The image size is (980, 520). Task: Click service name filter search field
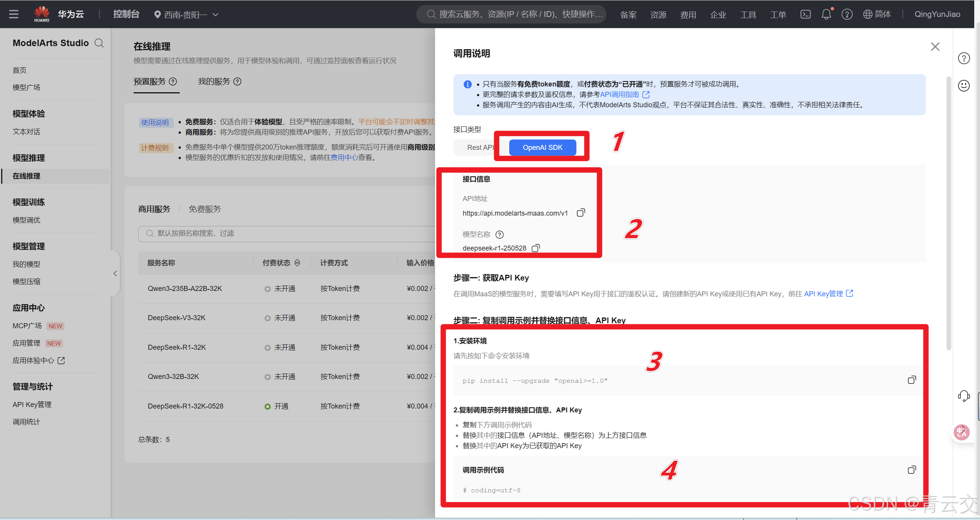[286, 234]
